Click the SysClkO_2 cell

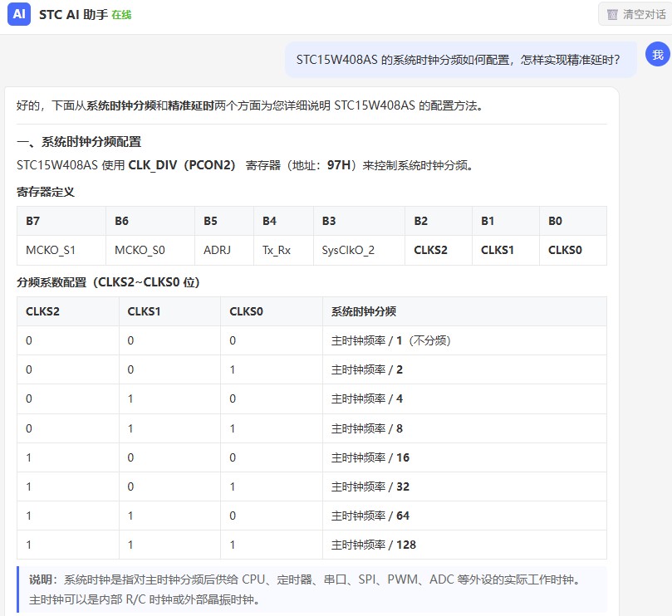click(359, 250)
